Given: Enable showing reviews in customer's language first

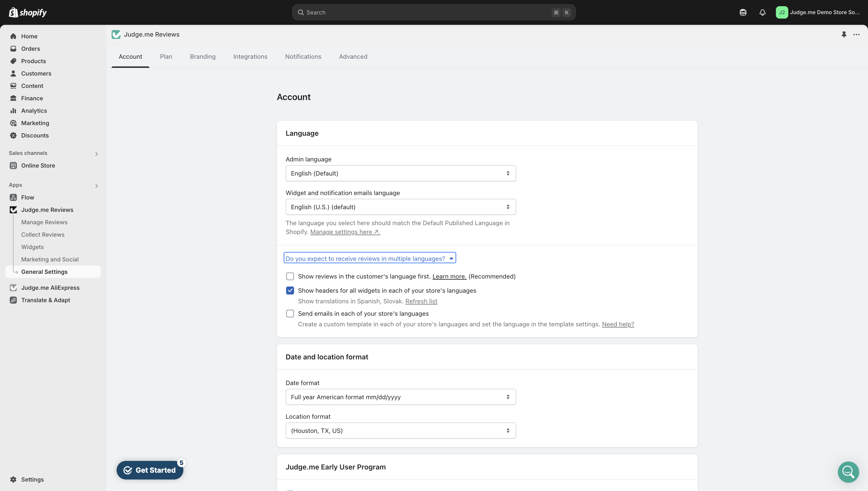Looking at the screenshot, I should pyautogui.click(x=290, y=276).
